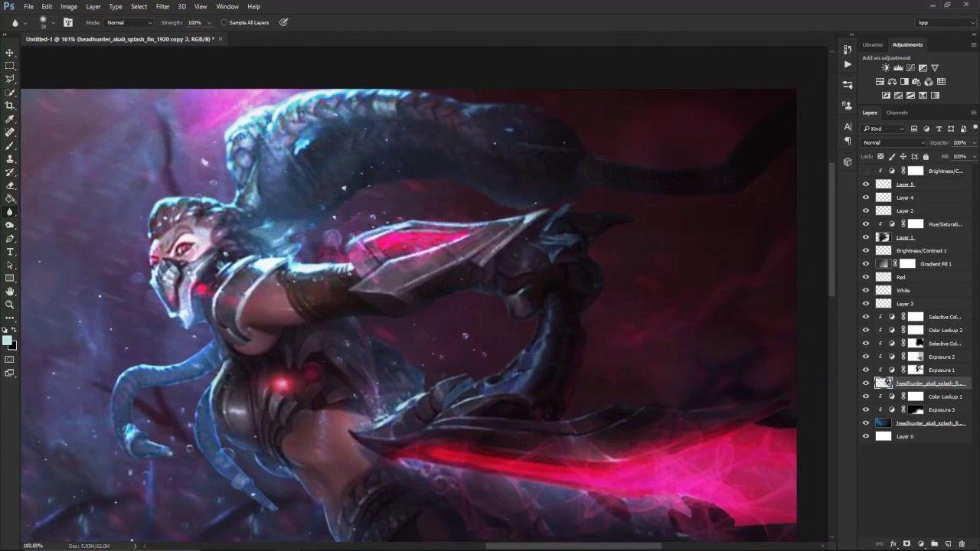Add a Levels adjustment
Image resolution: width=980 pixels, height=551 pixels.
(x=898, y=68)
